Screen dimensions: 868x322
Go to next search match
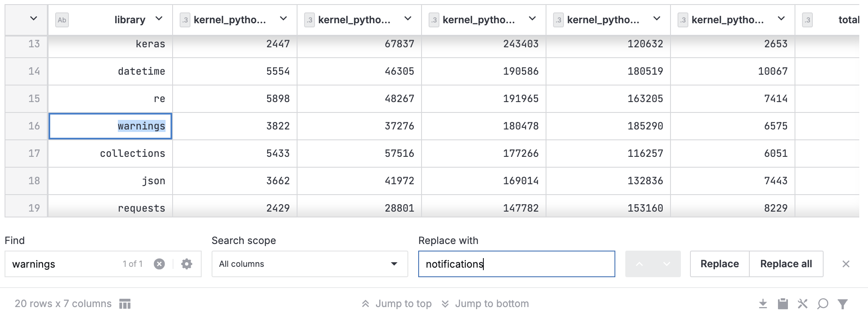667,264
